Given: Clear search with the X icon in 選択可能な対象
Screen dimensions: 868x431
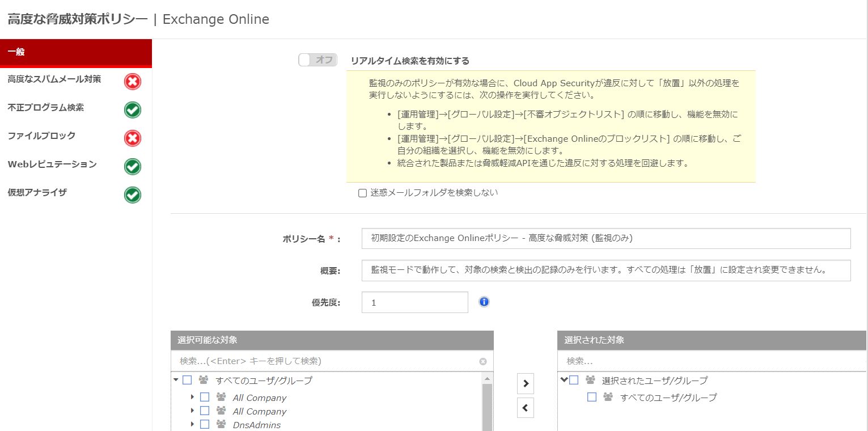Looking at the screenshot, I should (x=482, y=361).
